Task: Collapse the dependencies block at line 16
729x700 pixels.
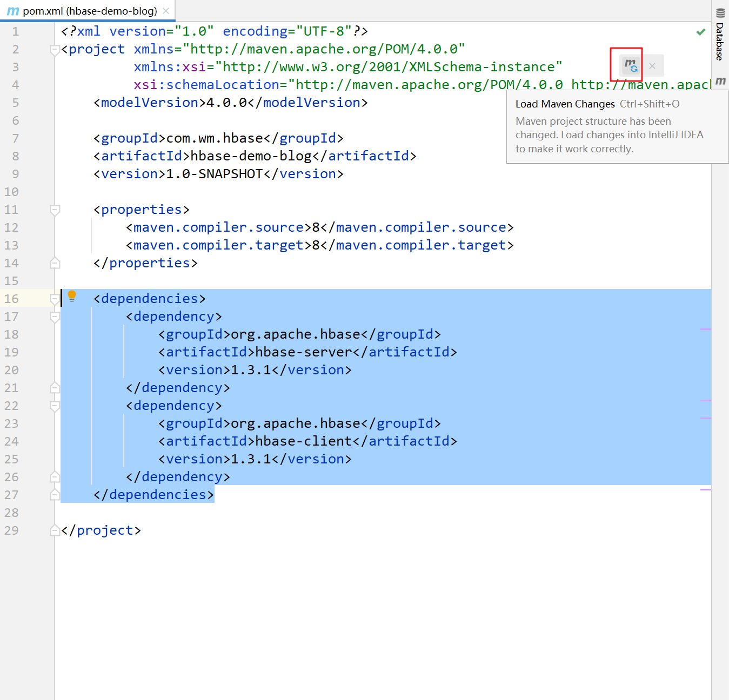Action: [55, 299]
